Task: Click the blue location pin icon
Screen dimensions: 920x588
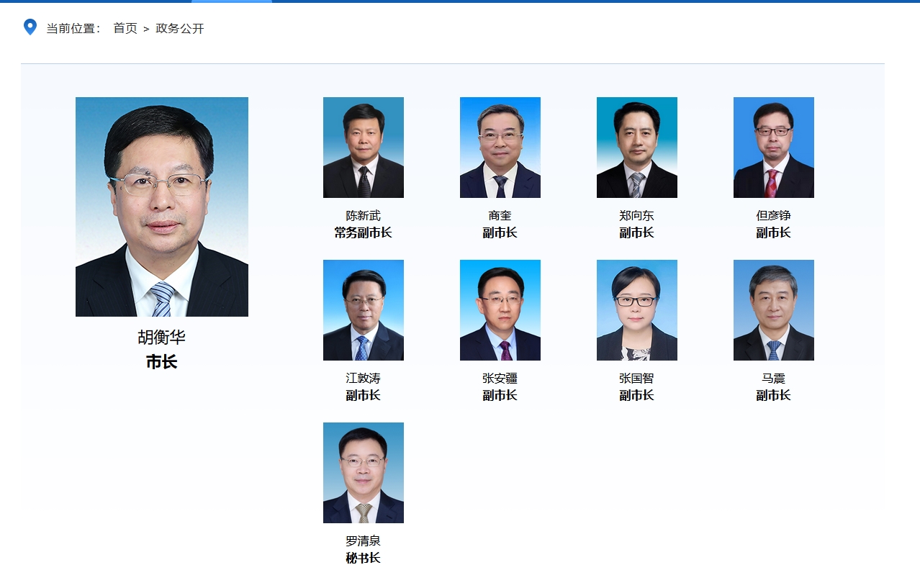Action: [30, 27]
